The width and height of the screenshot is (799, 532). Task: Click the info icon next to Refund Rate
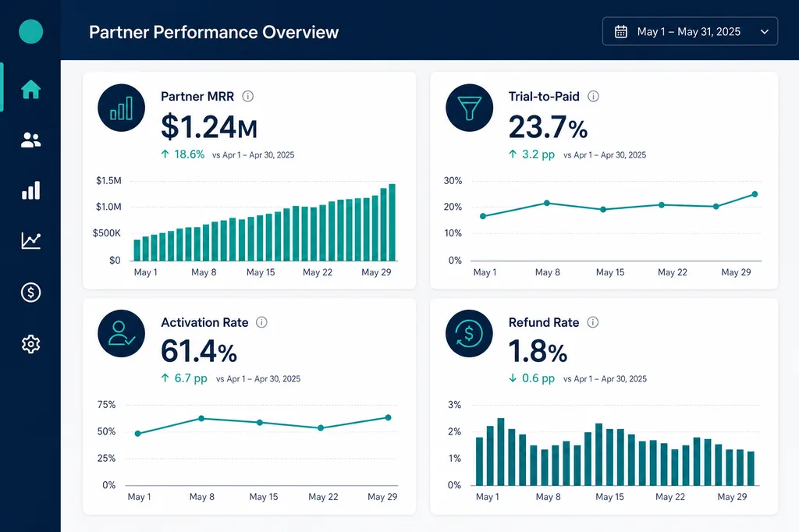point(593,322)
